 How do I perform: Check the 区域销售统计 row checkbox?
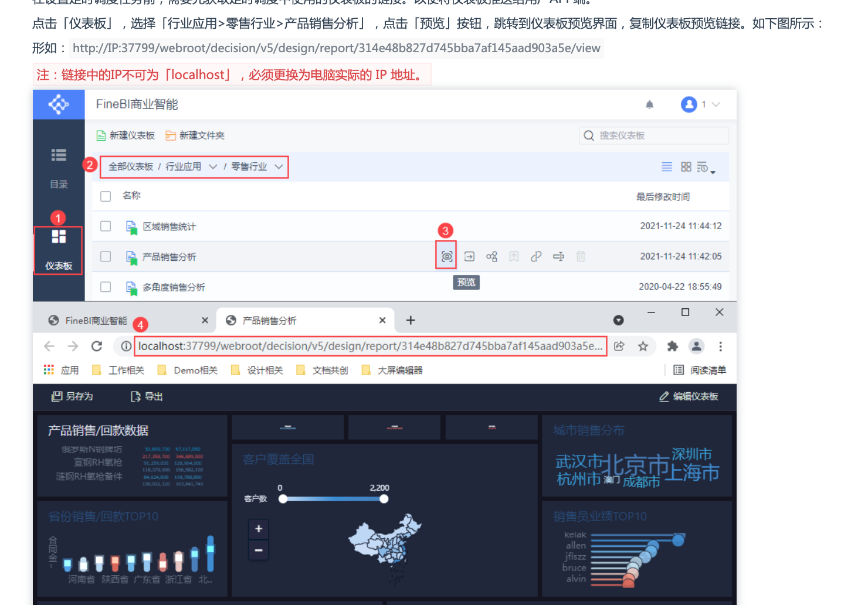(x=106, y=226)
